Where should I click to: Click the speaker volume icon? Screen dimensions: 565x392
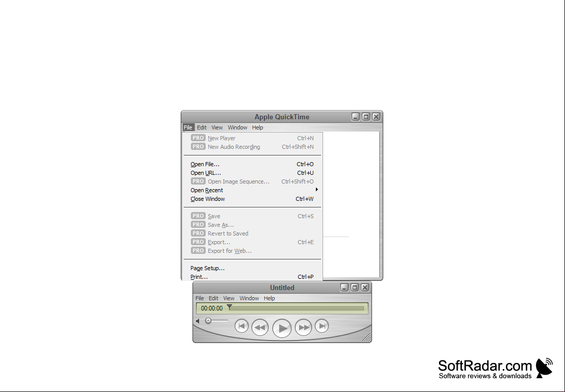[x=198, y=321]
